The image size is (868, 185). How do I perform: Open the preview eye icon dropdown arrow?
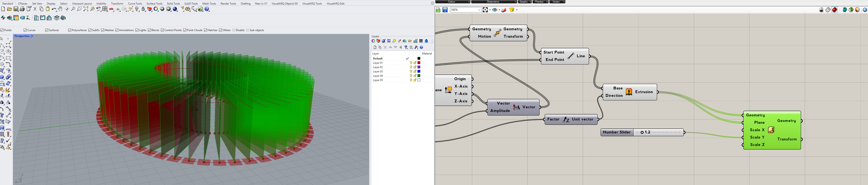[499, 10]
